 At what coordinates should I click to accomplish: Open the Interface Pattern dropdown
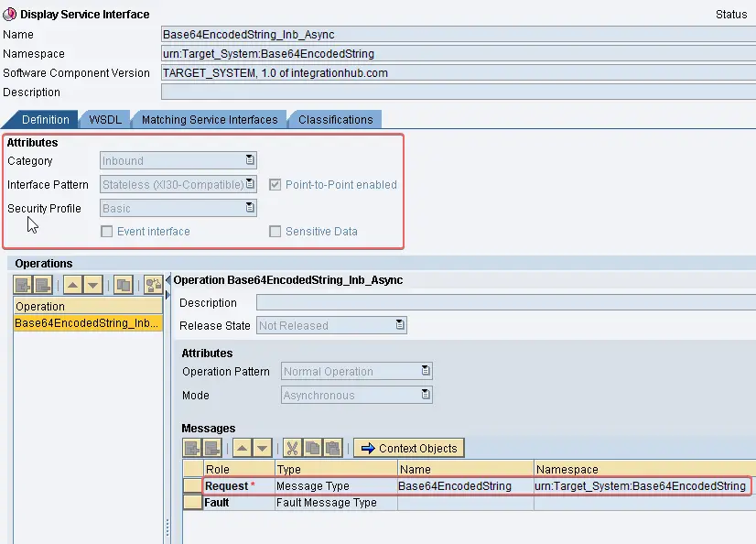(250, 184)
